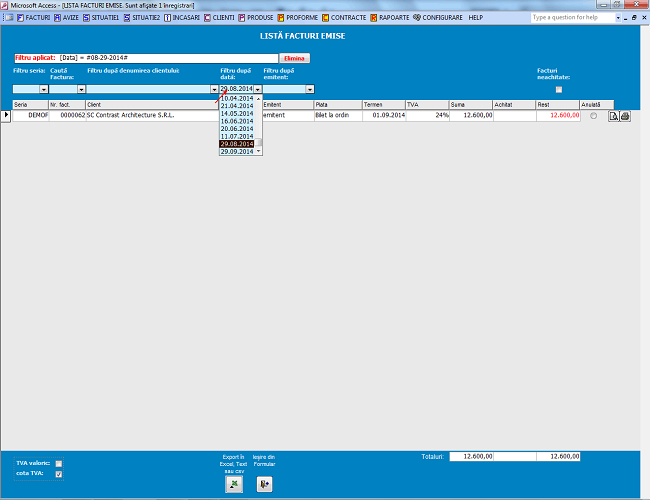650x500 pixels.
Task: Click the Seria column header
Action: (30, 105)
